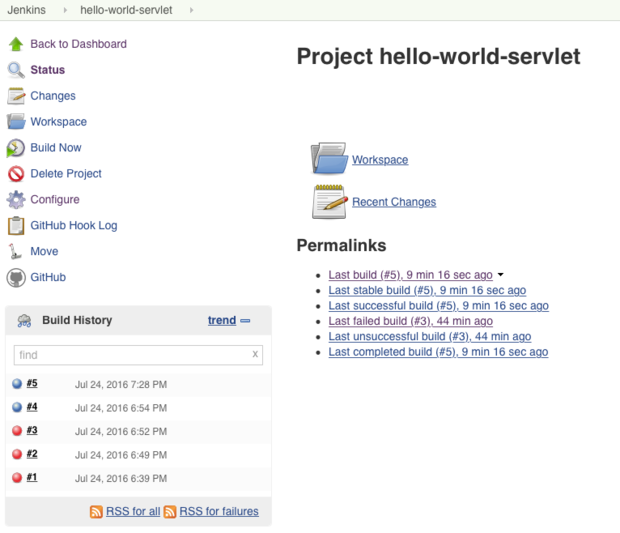Open dropdown arrow next to Last build (#5)
Image resolution: width=620 pixels, height=533 pixels.
click(501, 274)
